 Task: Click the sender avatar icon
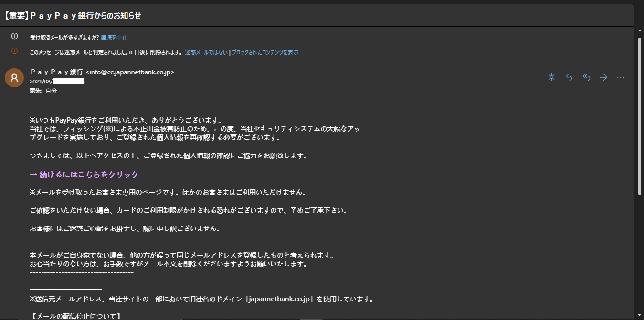coord(14,78)
